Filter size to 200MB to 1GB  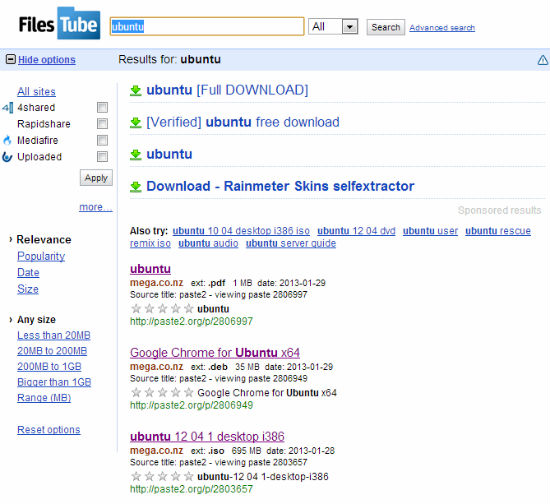coord(49,367)
